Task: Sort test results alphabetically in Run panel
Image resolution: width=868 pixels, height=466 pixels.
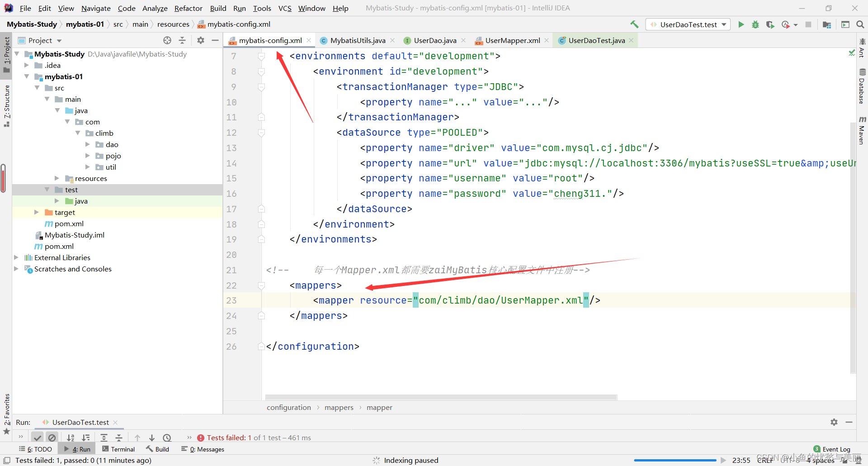Action: [71, 437]
